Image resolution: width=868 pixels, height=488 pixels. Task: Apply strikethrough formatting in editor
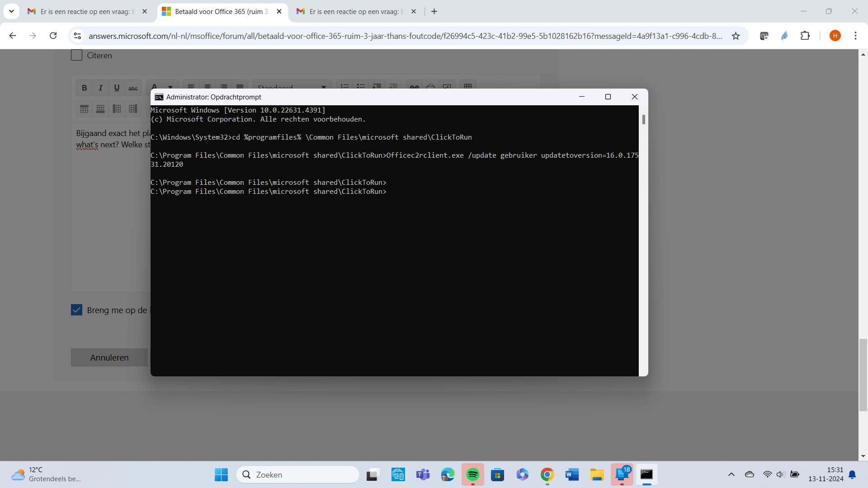133,88
